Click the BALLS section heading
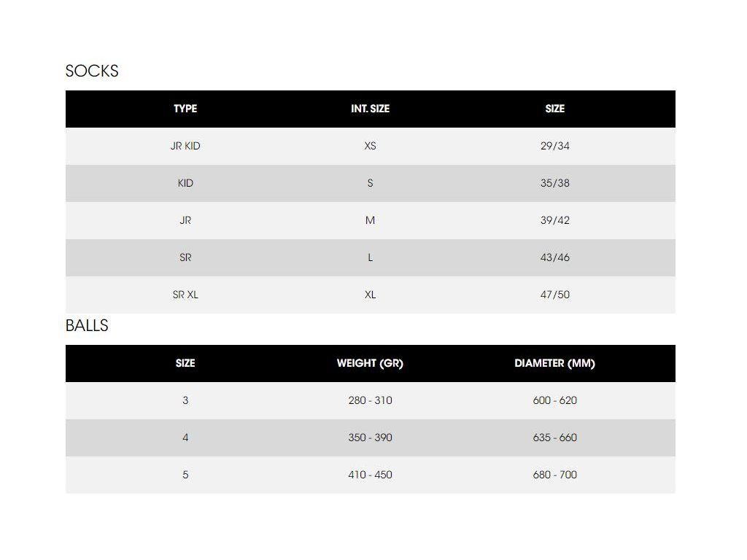 87,326
